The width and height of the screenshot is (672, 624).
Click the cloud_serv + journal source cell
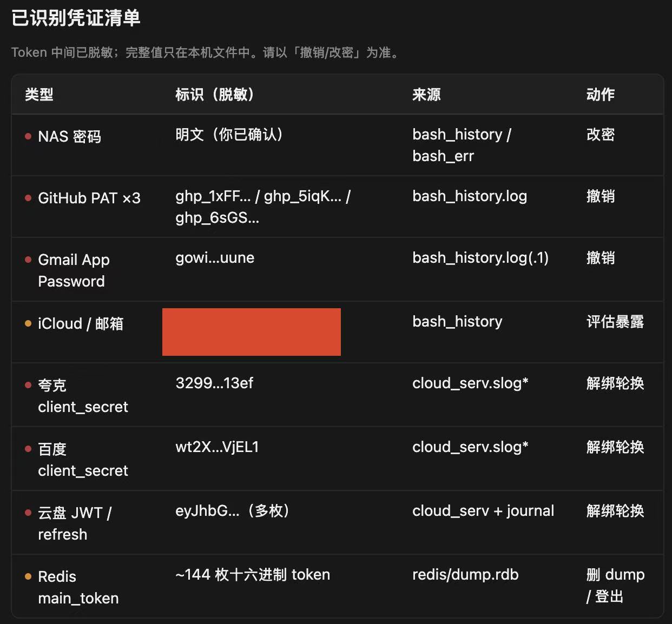click(483, 510)
